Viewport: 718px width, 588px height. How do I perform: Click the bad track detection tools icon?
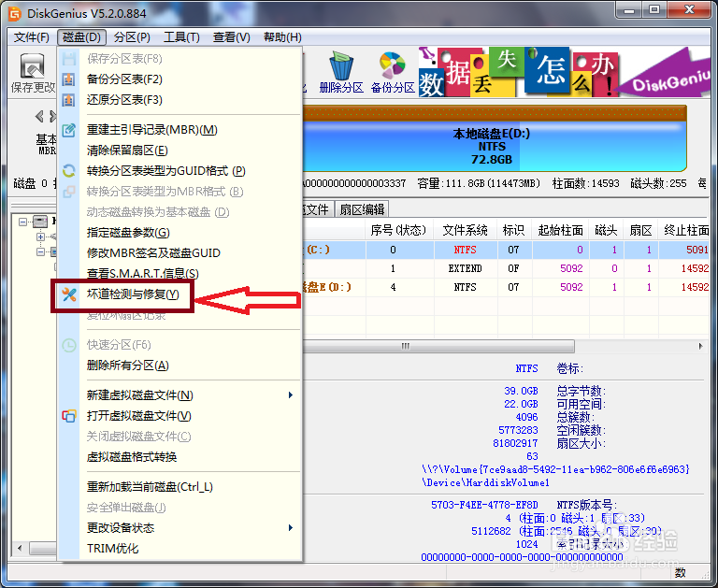click(x=68, y=294)
